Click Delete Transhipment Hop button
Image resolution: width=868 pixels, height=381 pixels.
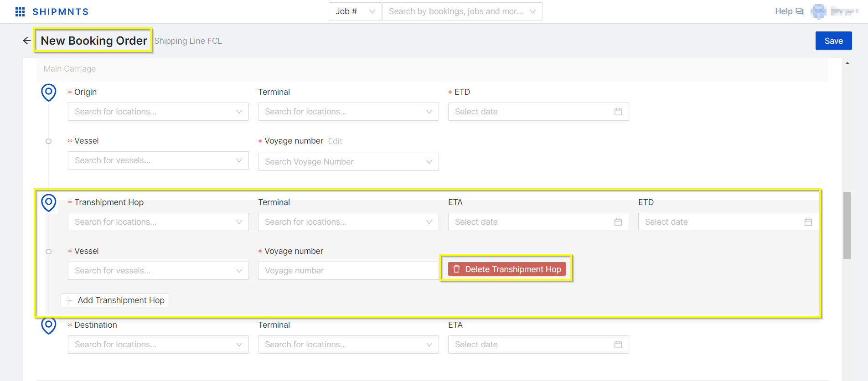(507, 269)
